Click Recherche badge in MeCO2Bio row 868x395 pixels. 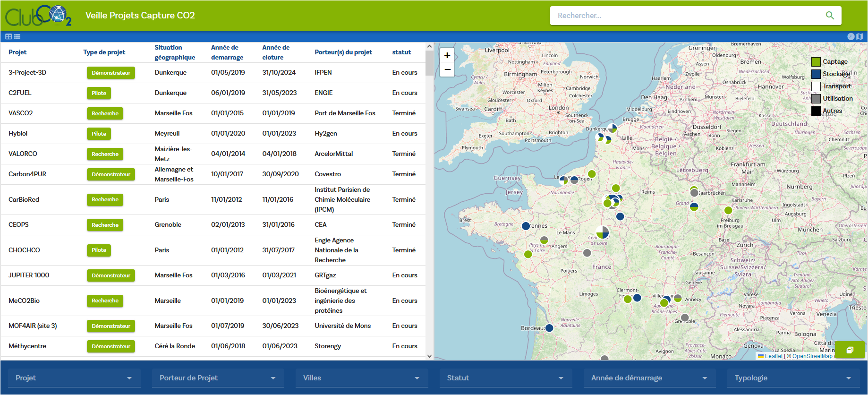(x=105, y=301)
